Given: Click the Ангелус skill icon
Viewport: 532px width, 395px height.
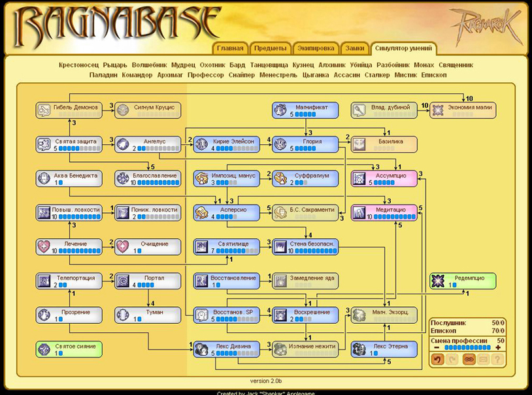Looking at the screenshot, I should (x=123, y=145).
